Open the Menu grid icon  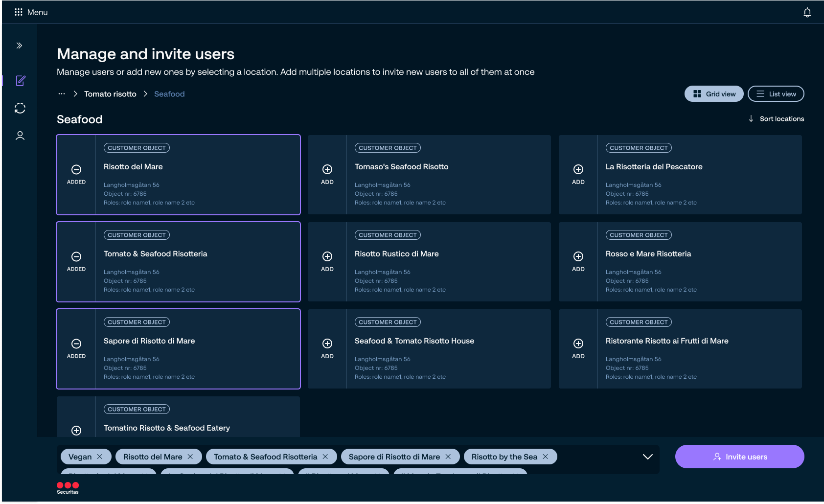(19, 12)
